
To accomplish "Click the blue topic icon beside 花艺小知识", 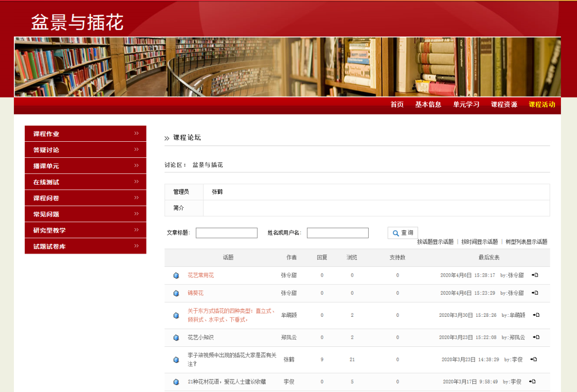I will click(x=176, y=338).
